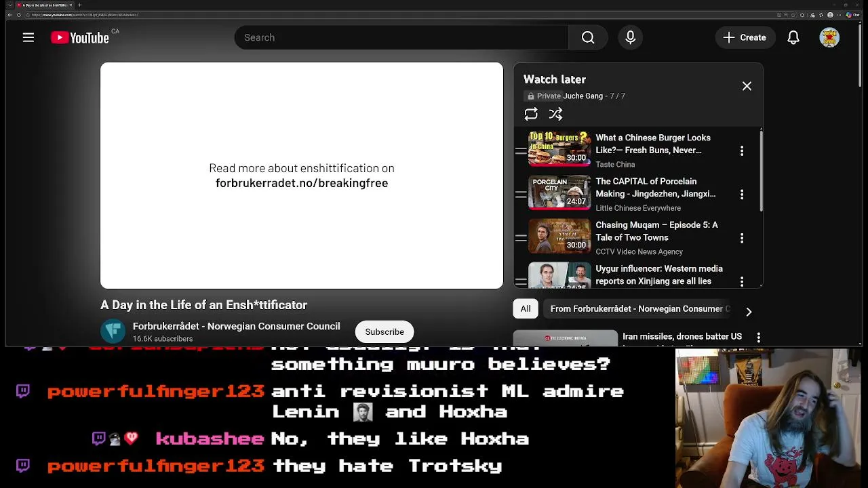This screenshot has width=868, height=488.
Task: Click the Taste China channel label
Action: [615, 165]
